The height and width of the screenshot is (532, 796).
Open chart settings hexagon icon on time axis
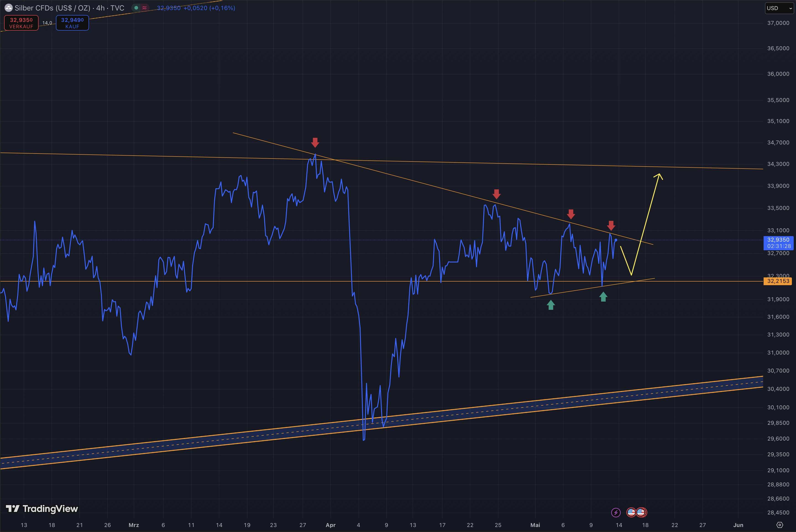pos(780,525)
